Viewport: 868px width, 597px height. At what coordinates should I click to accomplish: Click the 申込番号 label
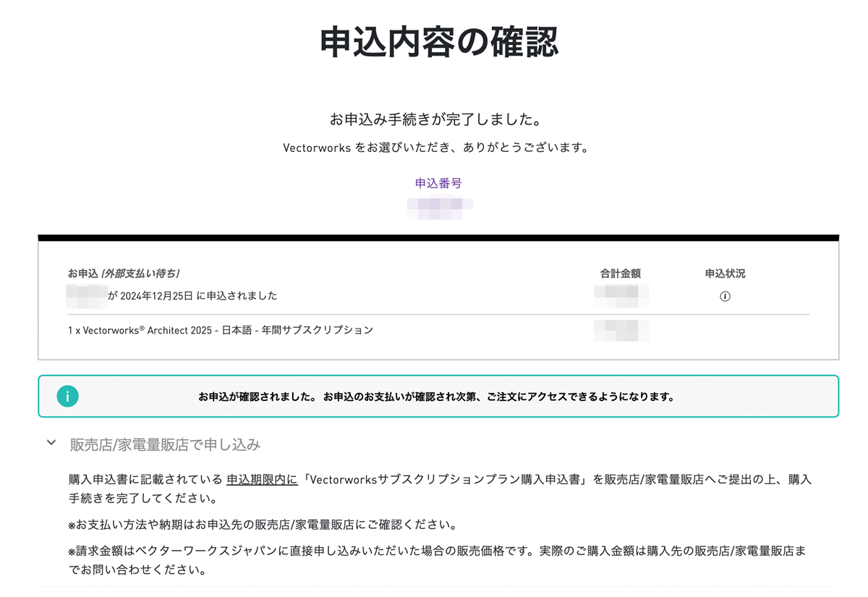(438, 183)
